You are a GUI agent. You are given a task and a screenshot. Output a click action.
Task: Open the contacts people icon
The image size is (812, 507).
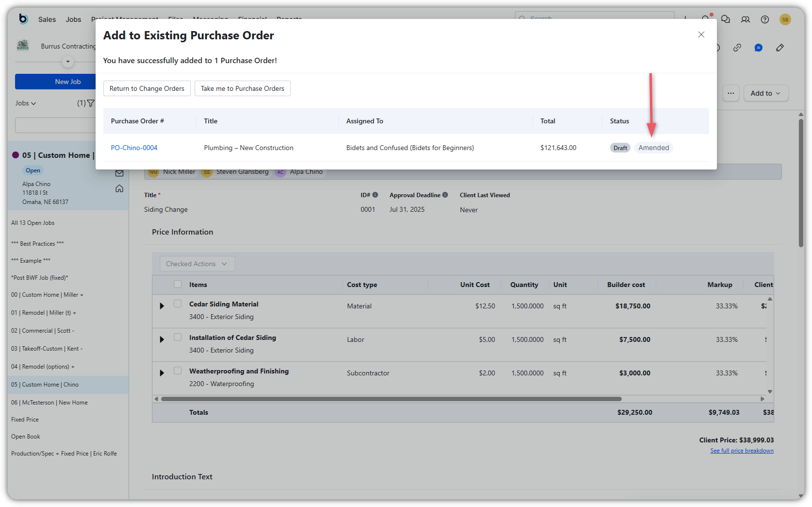tap(746, 19)
